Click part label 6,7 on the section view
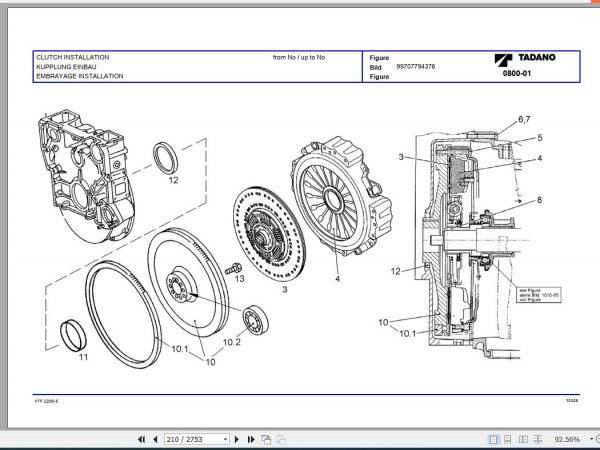Screen dimensions: 600x450 pyautogui.click(x=524, y=119)
